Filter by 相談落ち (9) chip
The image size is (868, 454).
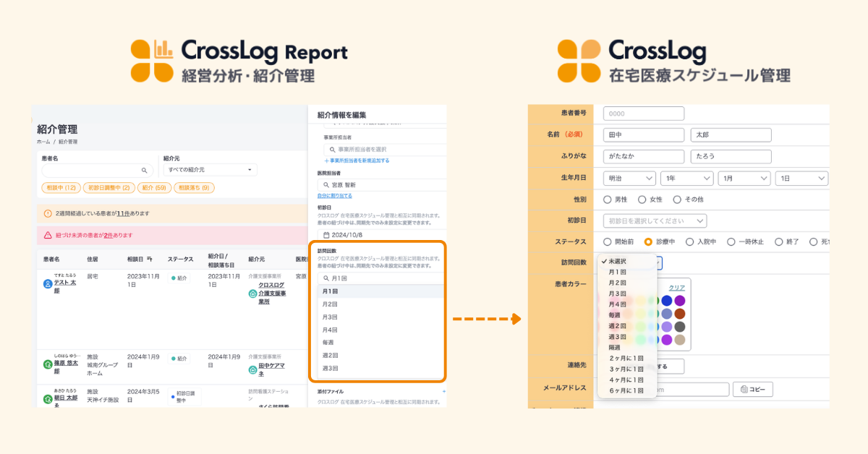(x=195, y=188)
